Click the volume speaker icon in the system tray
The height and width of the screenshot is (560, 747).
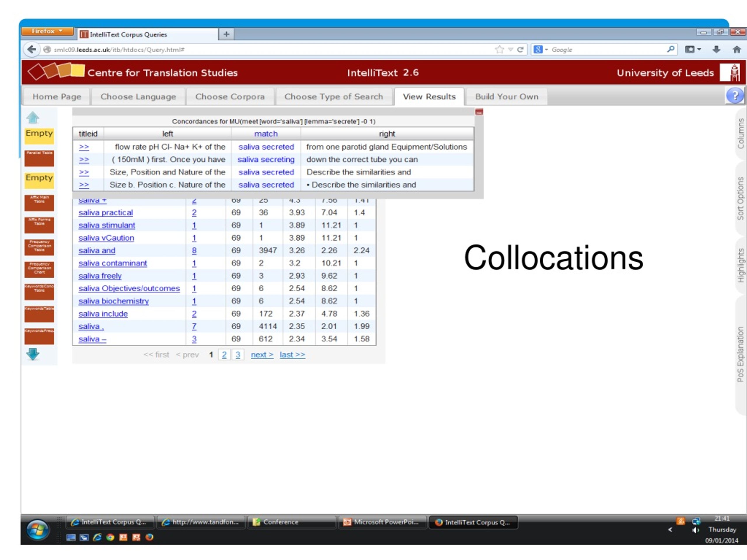[696, 530]
